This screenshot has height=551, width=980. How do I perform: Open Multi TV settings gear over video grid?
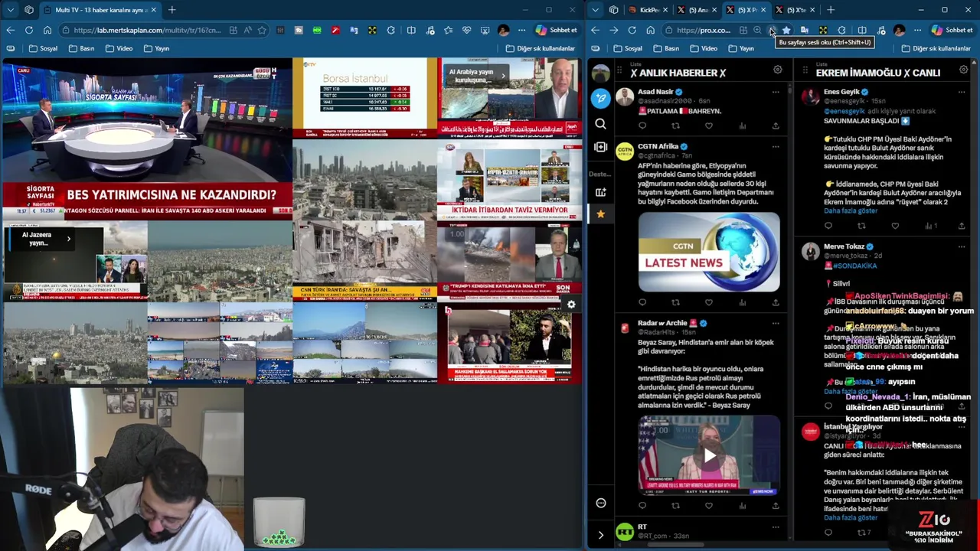click(x=571, y=305)
